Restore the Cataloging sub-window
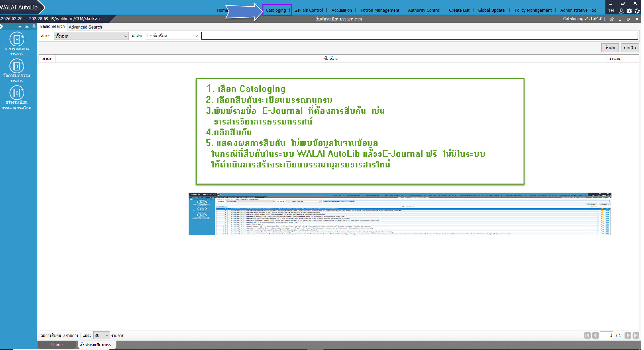 [628, 19]
